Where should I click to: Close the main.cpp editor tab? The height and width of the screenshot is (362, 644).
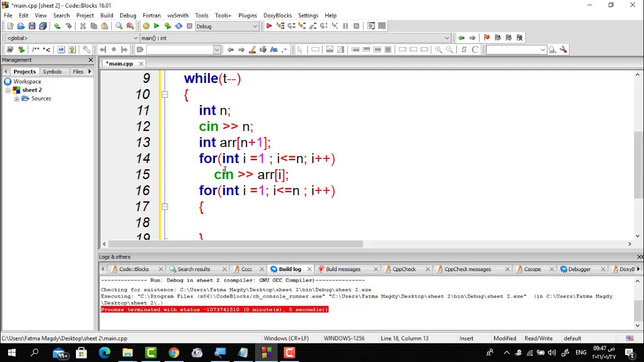click(x=141, y=63)
